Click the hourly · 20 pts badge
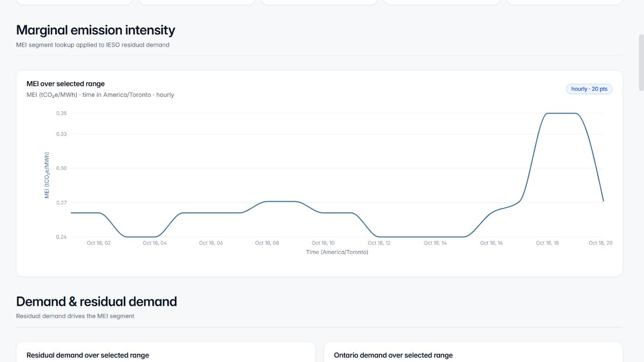Screen dimensions: 644x362 coord(589,89)
